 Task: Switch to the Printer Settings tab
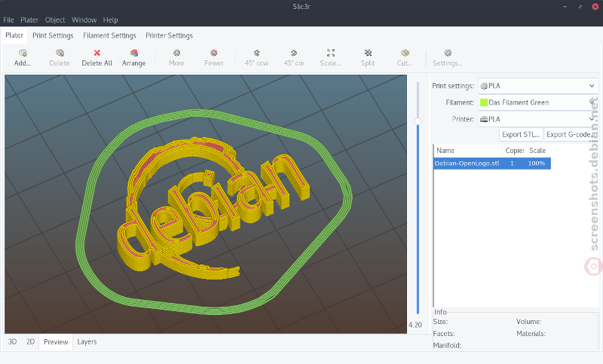(169, 35)
